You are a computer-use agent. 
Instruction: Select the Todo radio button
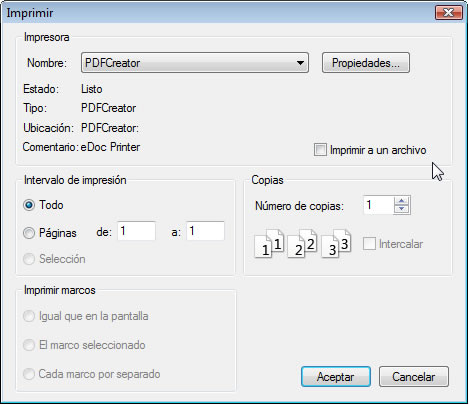[29, 205]
